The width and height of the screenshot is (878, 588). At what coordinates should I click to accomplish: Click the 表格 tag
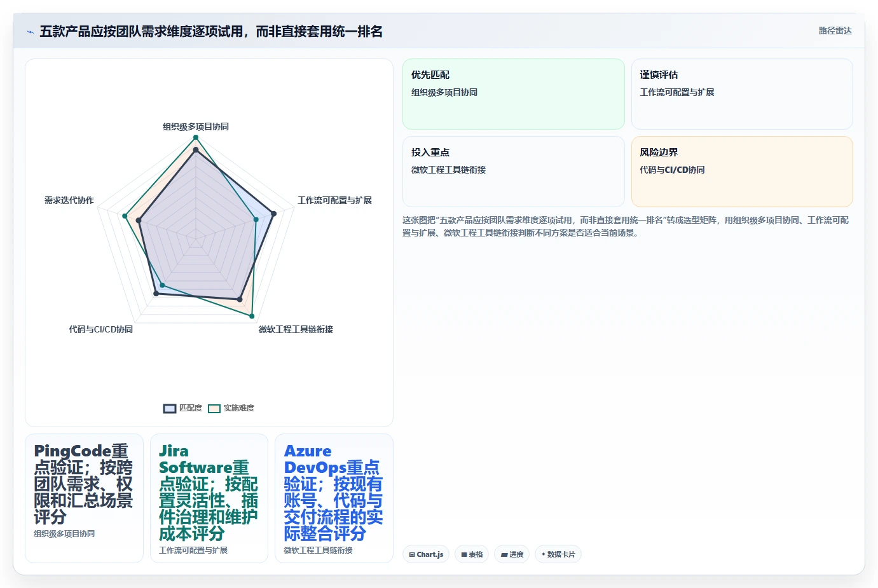click(472, 554)
